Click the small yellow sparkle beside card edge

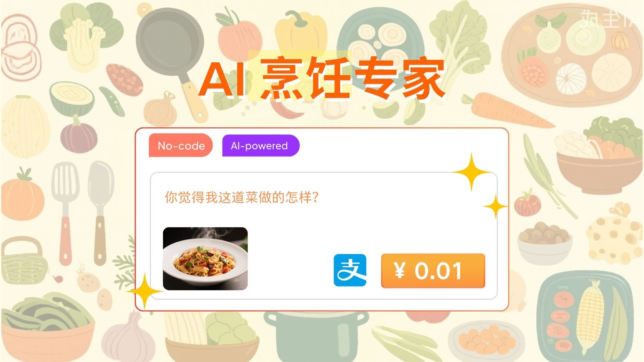(x=495, y=206)
